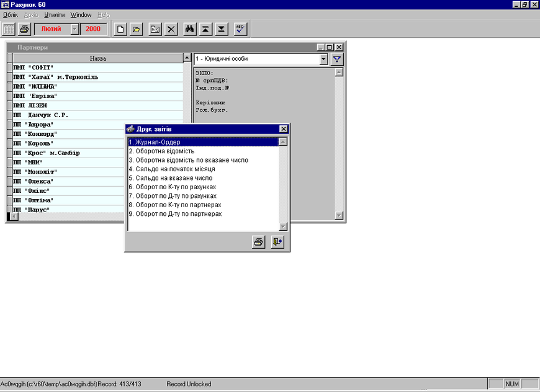The width and height of the screenshot is (540, 392).
Task: Select partner ПП Данчук С.Р.
Action: (98, 115)
